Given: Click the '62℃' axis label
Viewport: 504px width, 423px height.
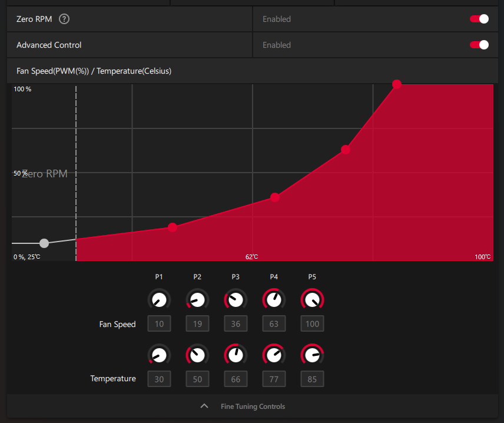Looking at the screenshot, I should click(x=251, y=257).
